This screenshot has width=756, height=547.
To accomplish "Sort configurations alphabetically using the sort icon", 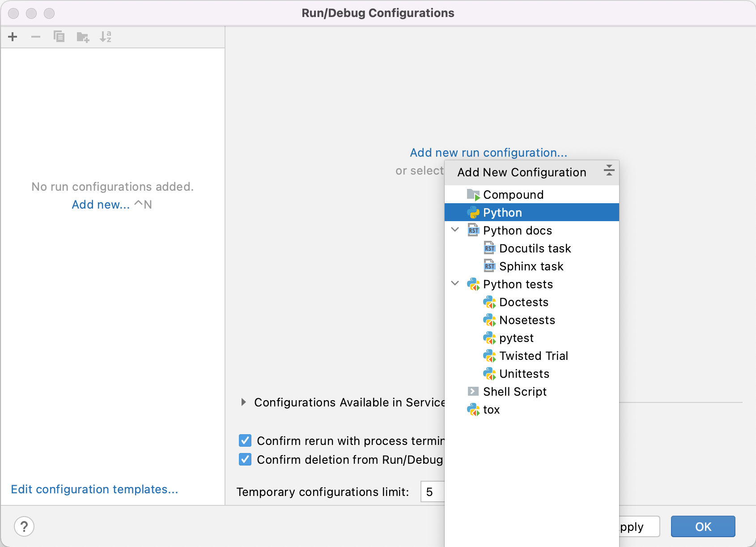I will (106, 37).
